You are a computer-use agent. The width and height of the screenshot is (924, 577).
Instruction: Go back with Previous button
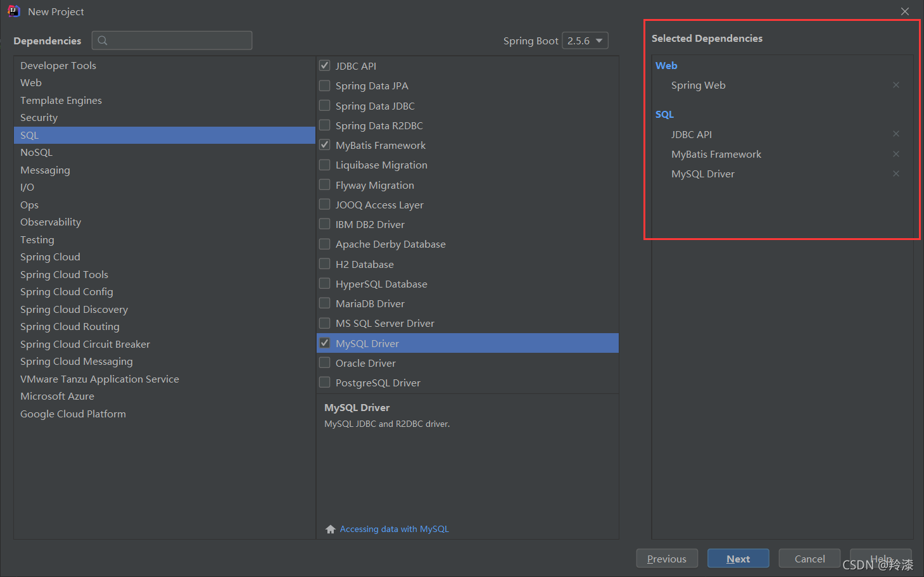(x=667, y=559)
